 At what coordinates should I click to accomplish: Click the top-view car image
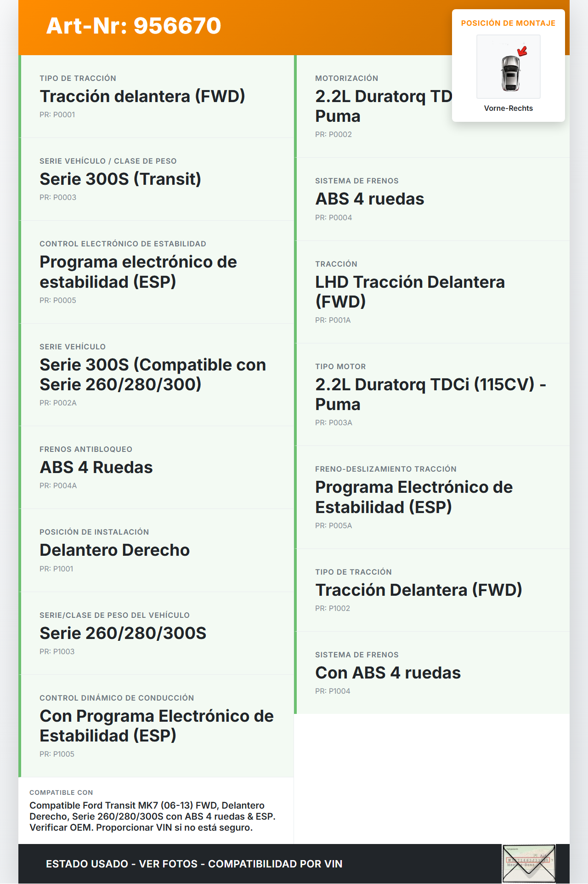[x=510, y=74]
